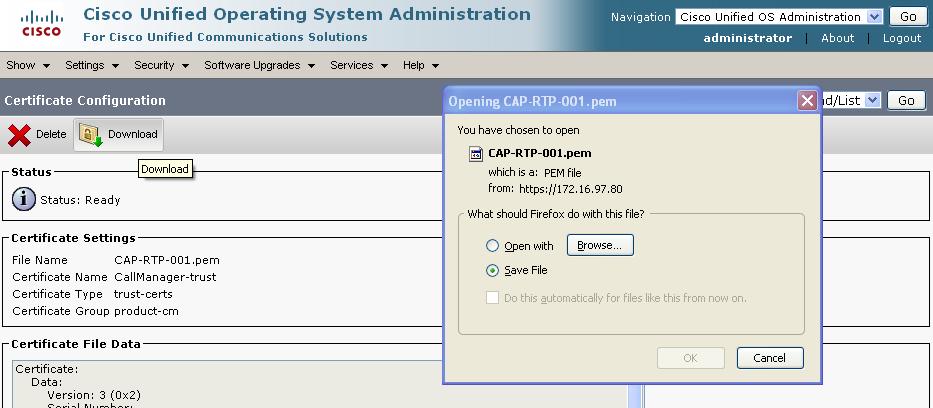
Task: Click the administrator username text
Action: point(747,38)
